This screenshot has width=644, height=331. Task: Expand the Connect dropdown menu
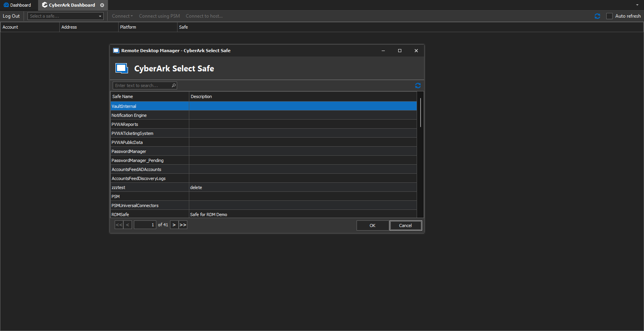[x=122, y=16]
